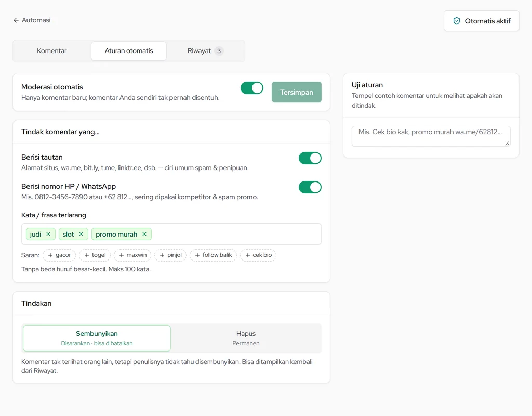The image size is (532, 416).
Task: Click the Tersimpan button
Action: coord(297,92)
